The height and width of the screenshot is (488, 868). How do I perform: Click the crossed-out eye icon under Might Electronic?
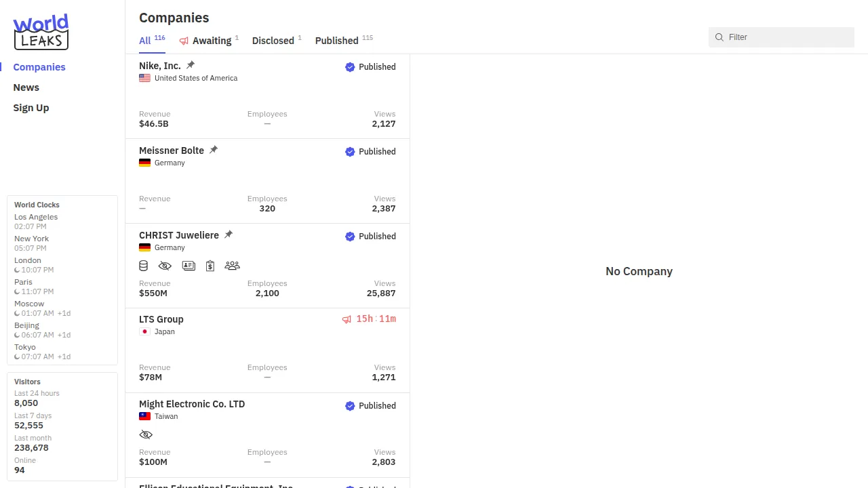tap(146, 434)
